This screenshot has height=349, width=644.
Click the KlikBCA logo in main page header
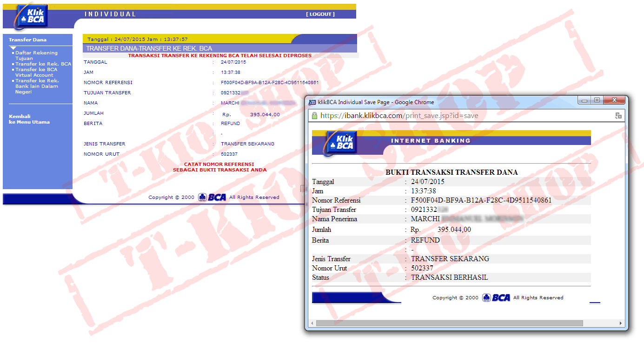[x=33, y=16]
